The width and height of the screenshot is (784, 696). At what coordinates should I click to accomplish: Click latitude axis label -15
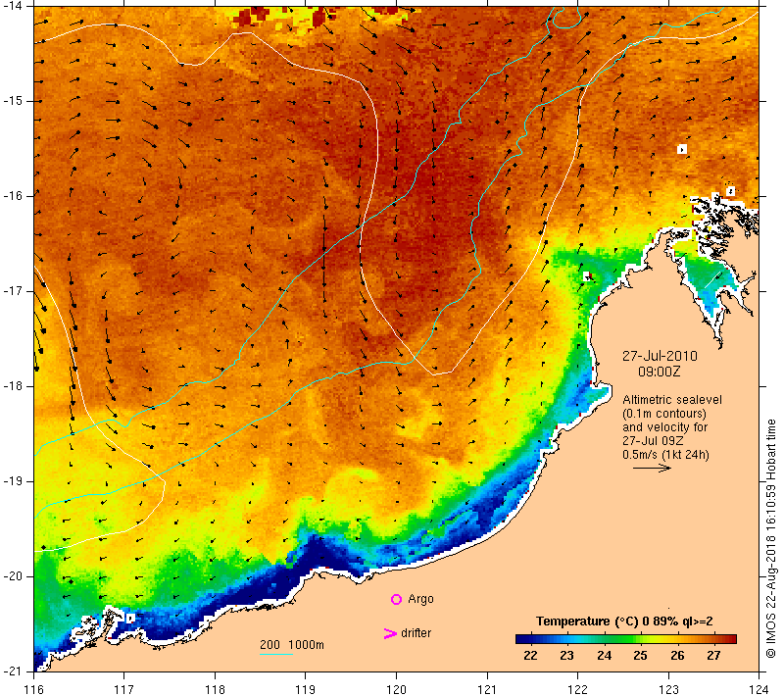tap(12, 101)
